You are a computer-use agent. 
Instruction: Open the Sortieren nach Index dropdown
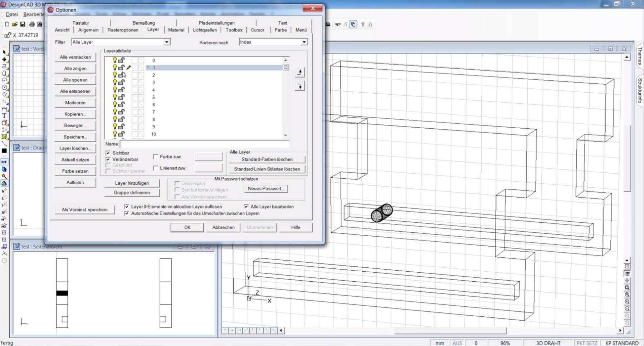304,42
